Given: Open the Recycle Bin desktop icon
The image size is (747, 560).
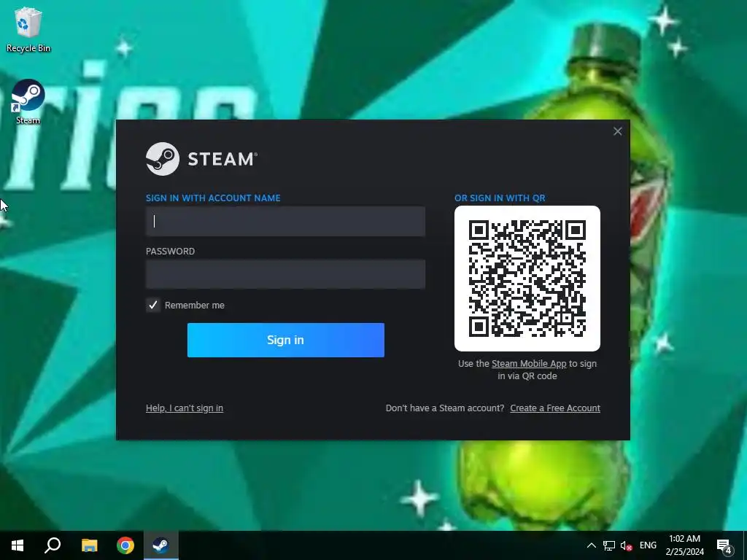Looking at the screenshot, I should (x=28, y=29).
